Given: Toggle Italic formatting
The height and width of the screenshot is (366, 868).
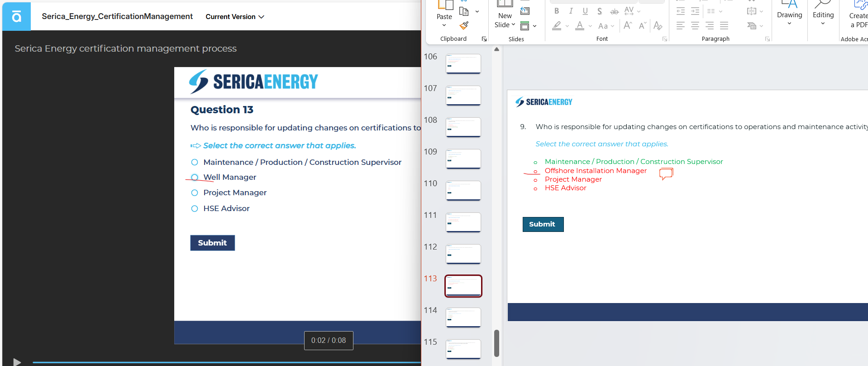Looking at the screenshot, I should pyautogui.click(x=571, y=11).
